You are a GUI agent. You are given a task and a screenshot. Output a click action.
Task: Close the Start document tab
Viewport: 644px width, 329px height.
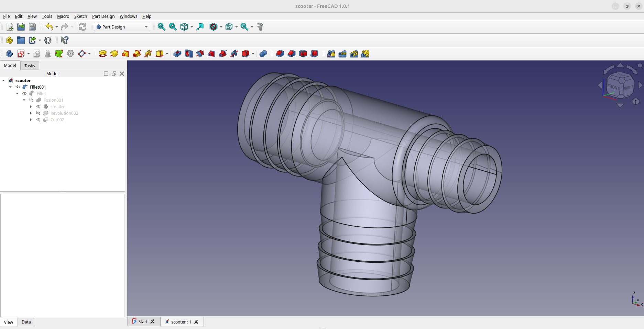(153, 322)
